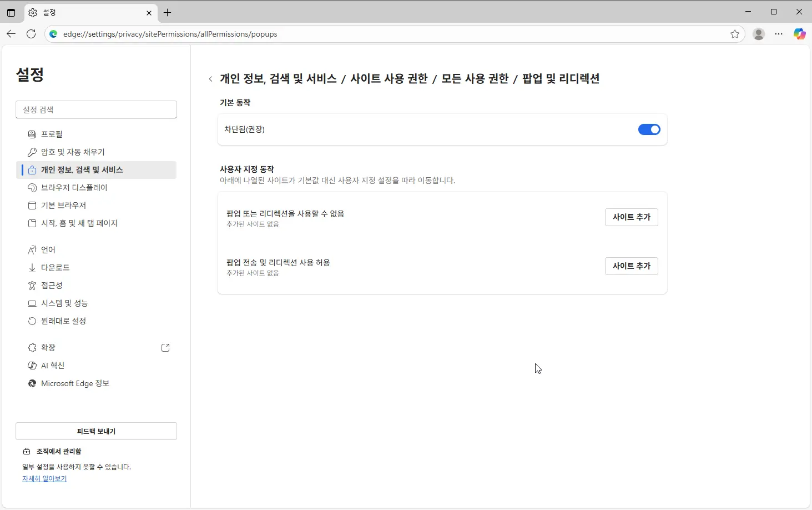Image resolution: width=812 pixels, height=510 pixels.
Task: Click 사이트 추가 for blocked popups list
Action: [x=631, y=217]
